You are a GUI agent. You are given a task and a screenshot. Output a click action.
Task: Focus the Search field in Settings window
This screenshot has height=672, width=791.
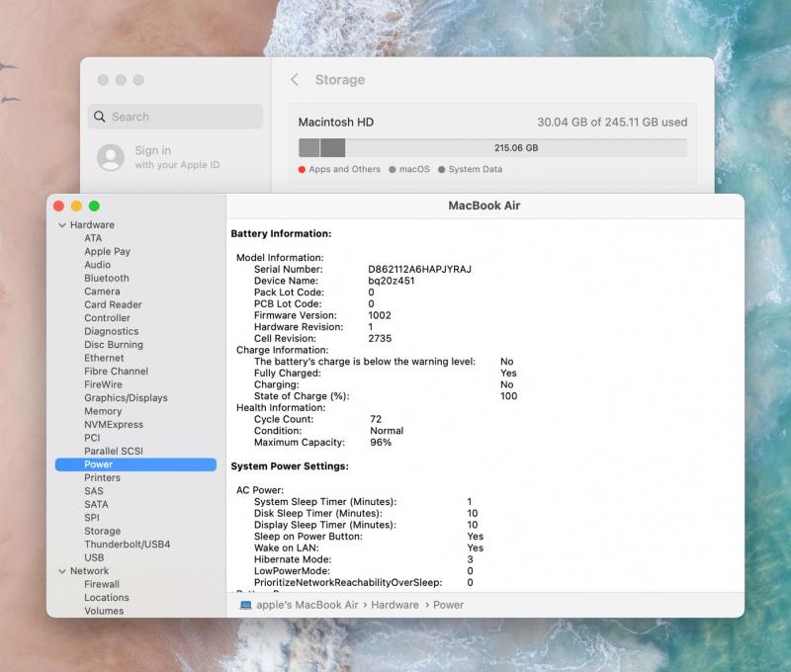point(176,117)
